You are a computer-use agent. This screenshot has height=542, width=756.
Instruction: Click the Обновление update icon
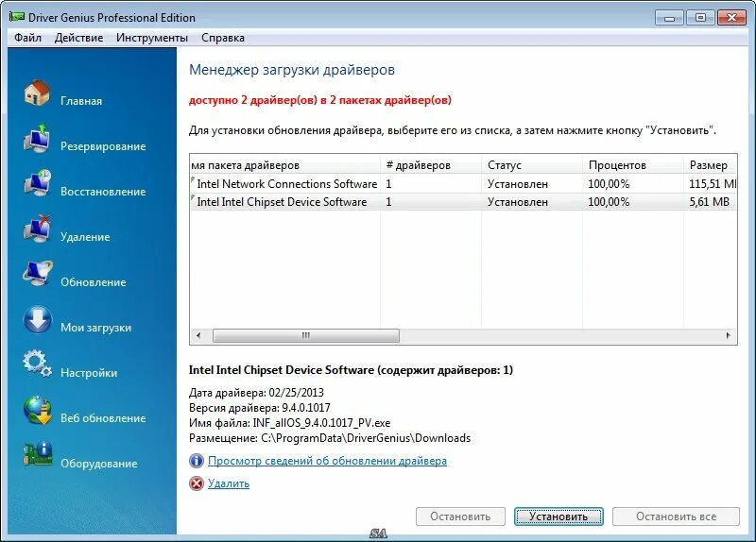[x=37, y=274]
